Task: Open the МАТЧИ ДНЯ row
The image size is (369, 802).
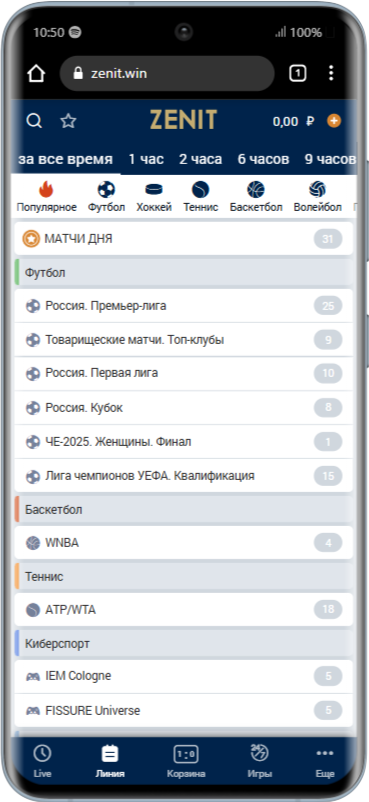Action: pyautogui.click(x=184, y=238)
